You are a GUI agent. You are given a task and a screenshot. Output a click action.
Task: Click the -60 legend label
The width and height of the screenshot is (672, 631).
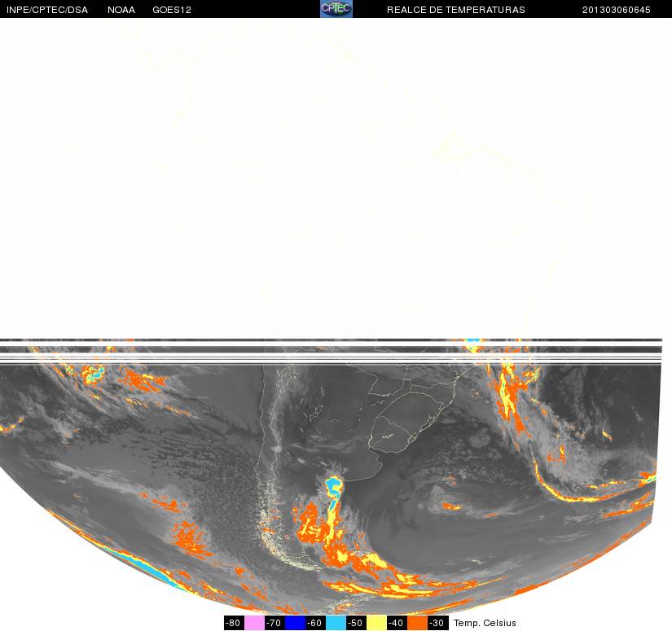315,623
